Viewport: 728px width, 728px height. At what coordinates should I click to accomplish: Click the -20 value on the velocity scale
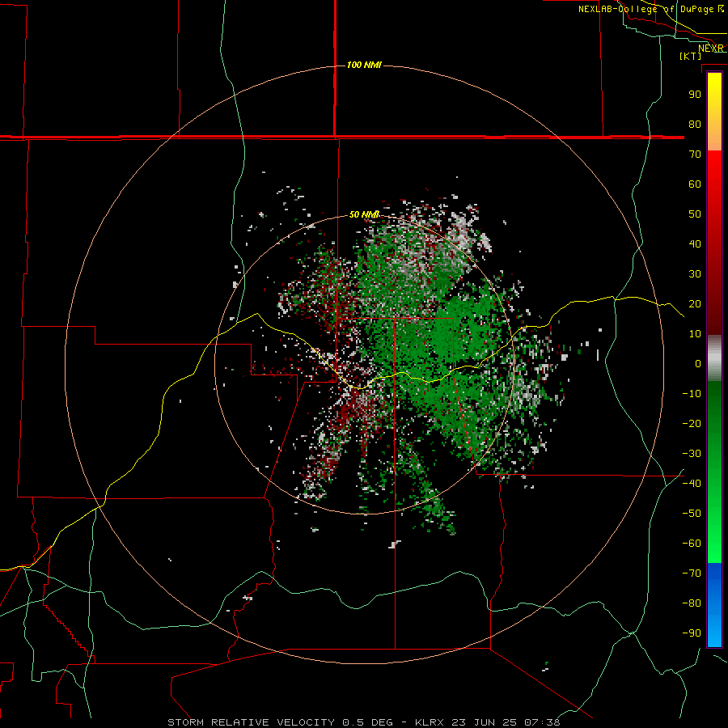[692, 423]
